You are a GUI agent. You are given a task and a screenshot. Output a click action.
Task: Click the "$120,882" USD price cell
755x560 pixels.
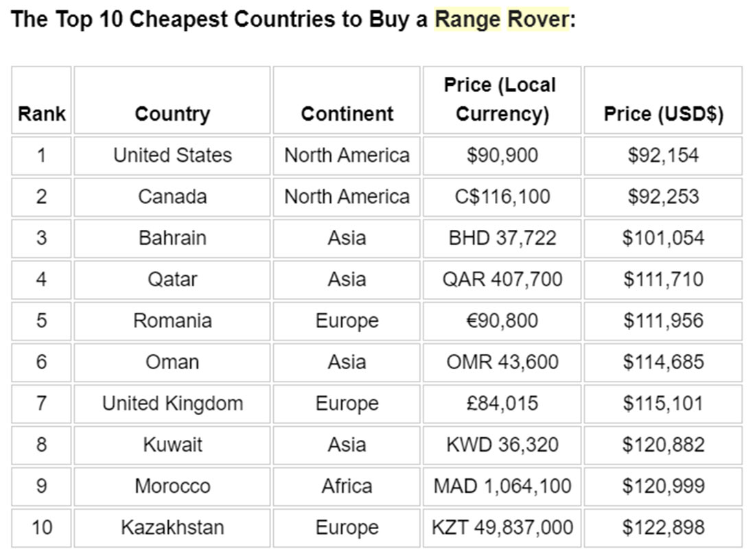point(663,445)
